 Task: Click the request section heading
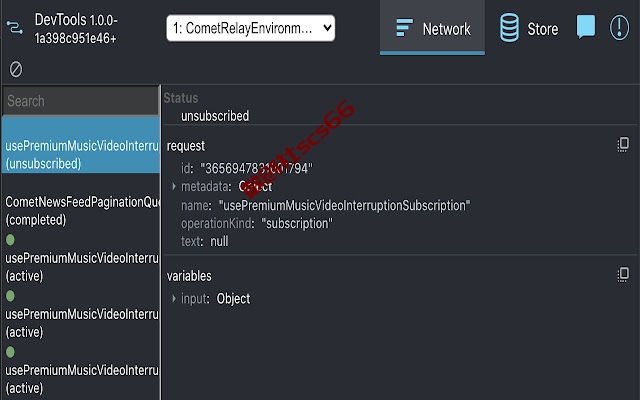186,146
